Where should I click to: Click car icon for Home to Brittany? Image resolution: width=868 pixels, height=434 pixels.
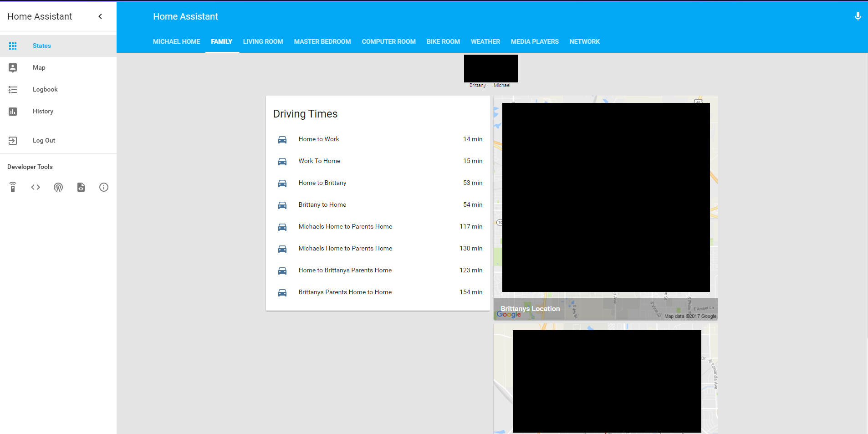[x=282, y=183]
